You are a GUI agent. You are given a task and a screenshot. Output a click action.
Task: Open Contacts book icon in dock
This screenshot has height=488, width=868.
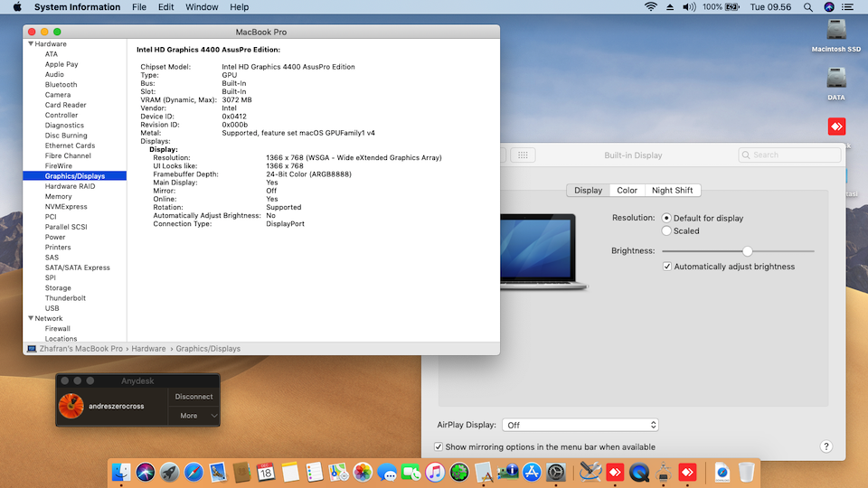point(242,473)
